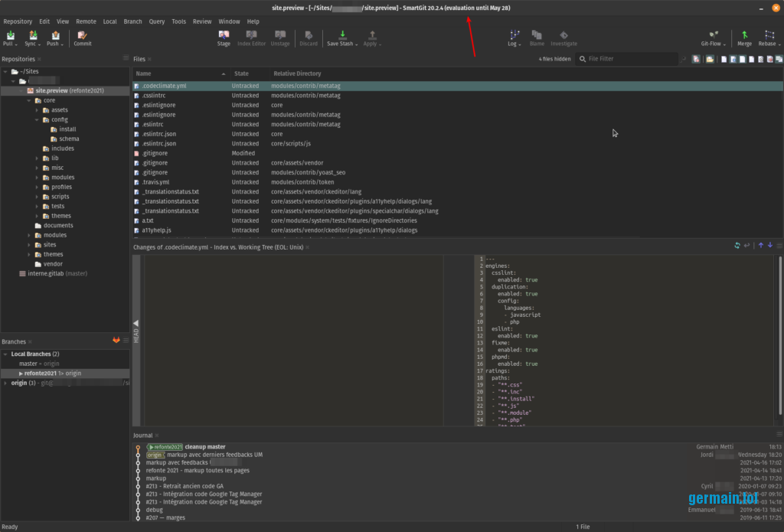This screenshot has height=532, width=784.
Task: Click the Pull toolbar icon
Action: [10, 36]
